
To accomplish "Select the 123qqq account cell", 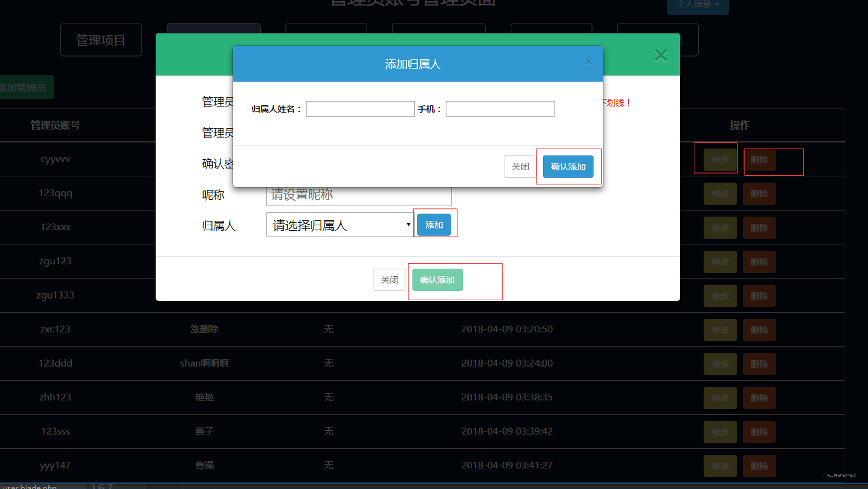I will coord(55,193).
